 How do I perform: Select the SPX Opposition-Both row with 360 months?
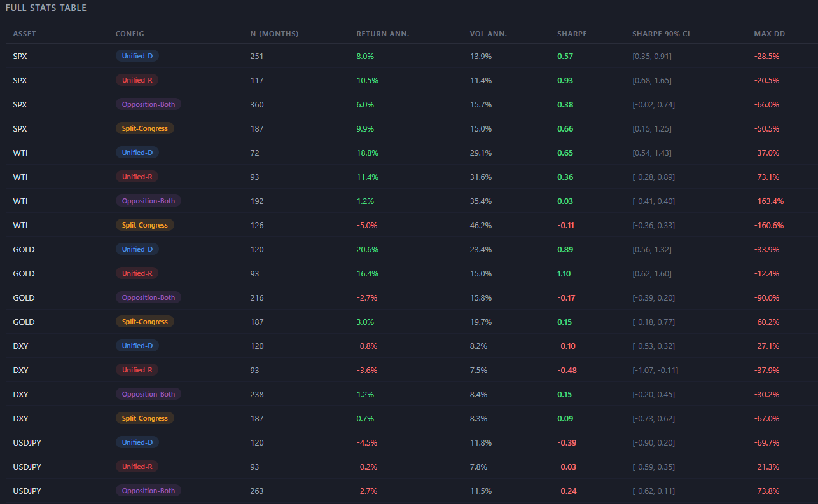coord(409,104)
